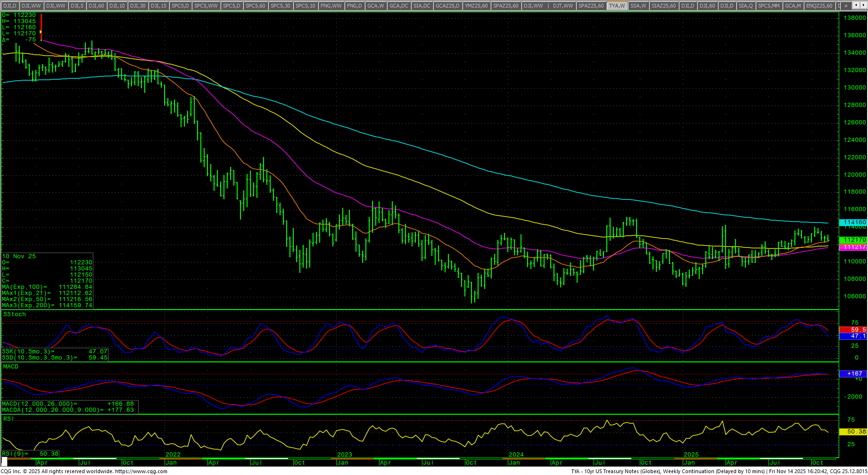The height and width of the screenshot is (475, 868).
Task: Open the GCAZ25,D tab
Action: 447,6
